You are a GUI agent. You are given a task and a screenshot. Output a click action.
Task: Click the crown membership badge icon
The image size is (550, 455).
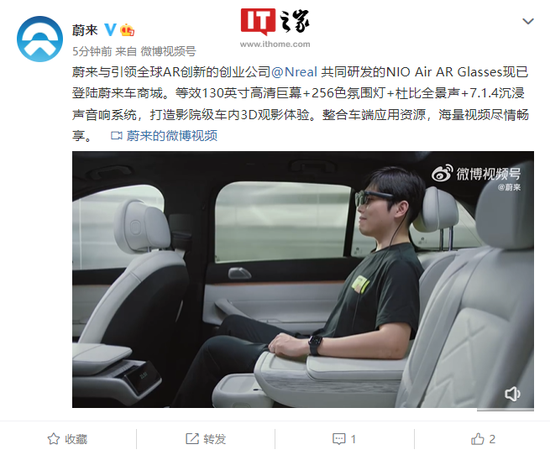[x=127, y=30]
